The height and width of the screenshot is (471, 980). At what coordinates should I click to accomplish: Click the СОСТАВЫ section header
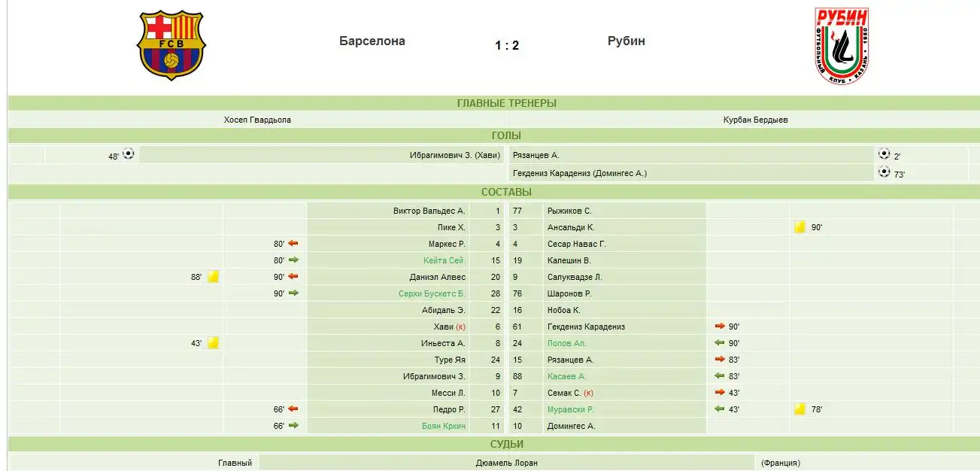tap(506, 192)
